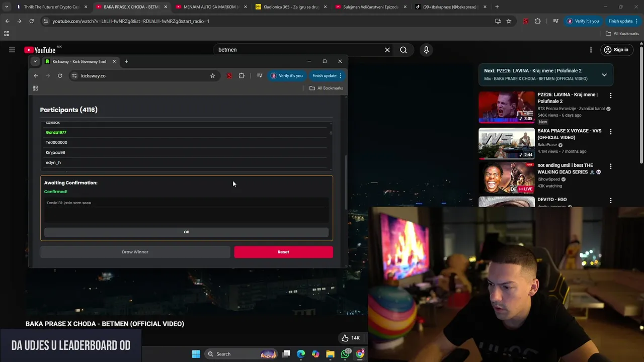Switch to the MENJAM AUTO SA MARKOM tab
This screenshot has width=644, height=362.
[210, 7]
